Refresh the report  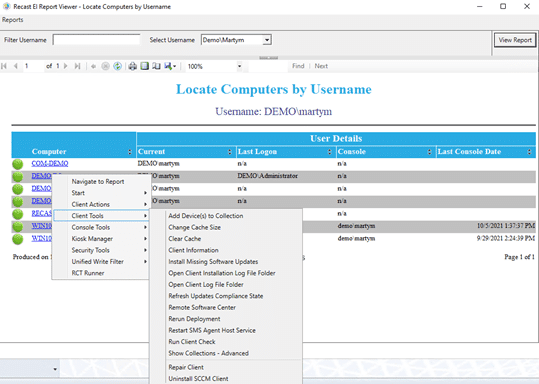[118, 66]
